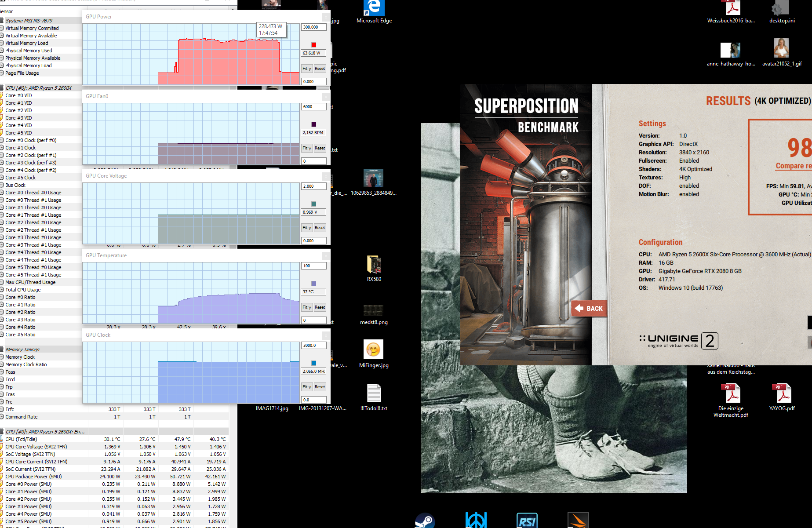Pick the teal GPU Core Voltage color
This screenshot has height=528, width=812.
313,204
